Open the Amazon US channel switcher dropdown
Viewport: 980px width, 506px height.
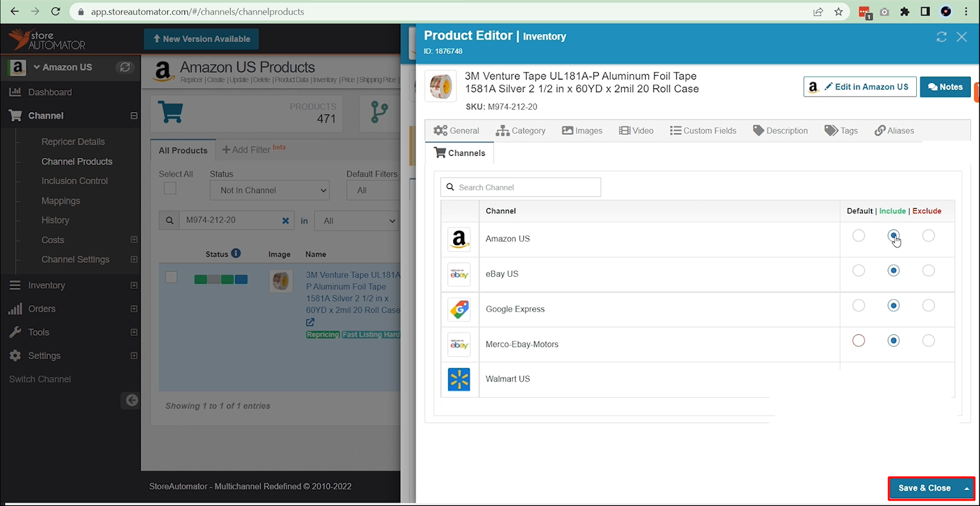[62, 67]
